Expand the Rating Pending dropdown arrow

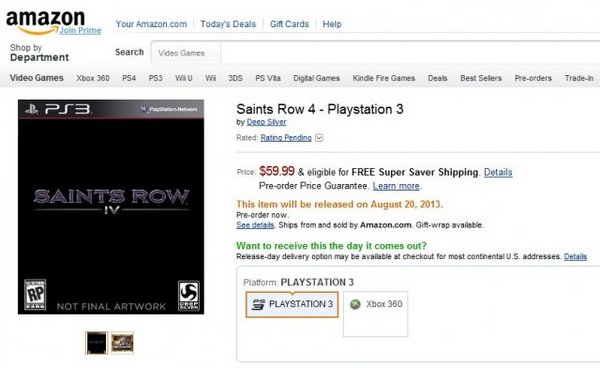coord(319,138)
